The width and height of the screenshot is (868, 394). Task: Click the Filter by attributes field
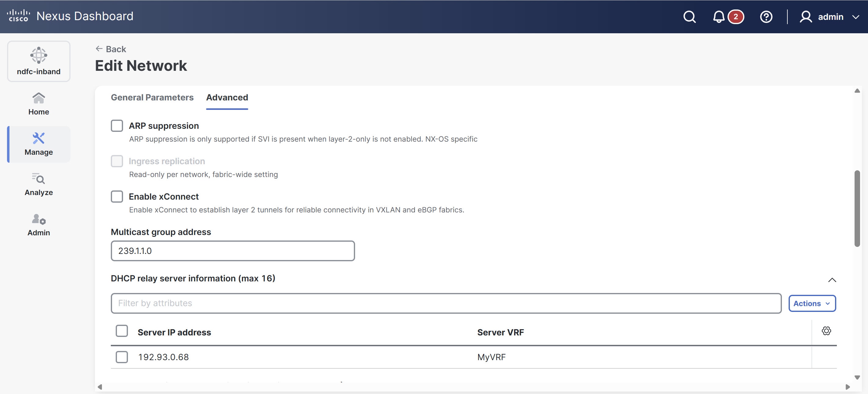click(x=446, y=303)
